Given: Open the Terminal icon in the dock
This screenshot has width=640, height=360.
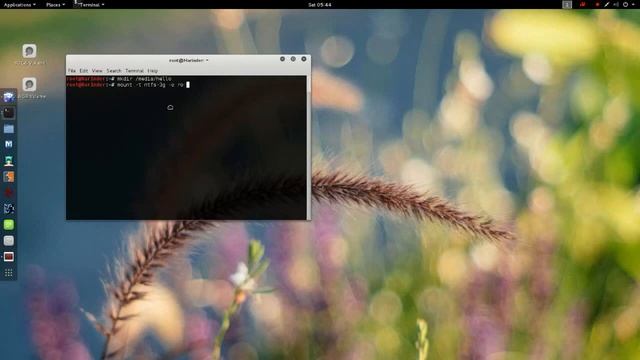Looking at the screenshot, I should coord(9,113).
